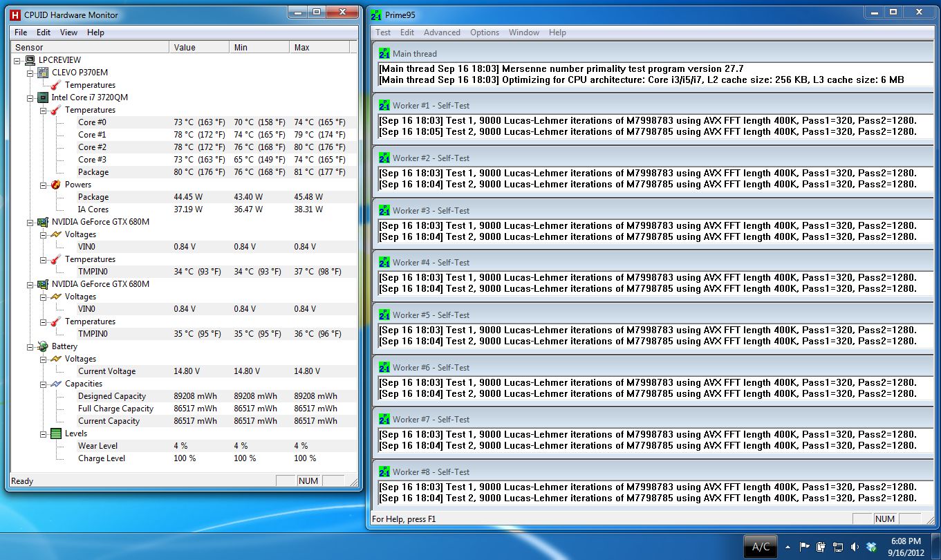This screenshot has width=941, height=560.
Task: Click the Package 44.45 W value
Action: (x=189, y=197)
